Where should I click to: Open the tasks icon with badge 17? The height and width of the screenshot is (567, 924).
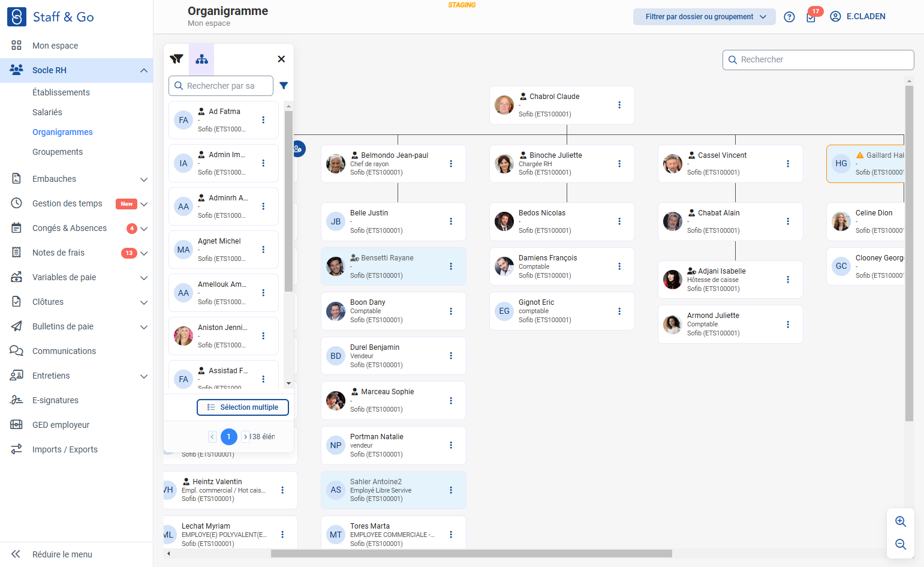tap(811, 17)
